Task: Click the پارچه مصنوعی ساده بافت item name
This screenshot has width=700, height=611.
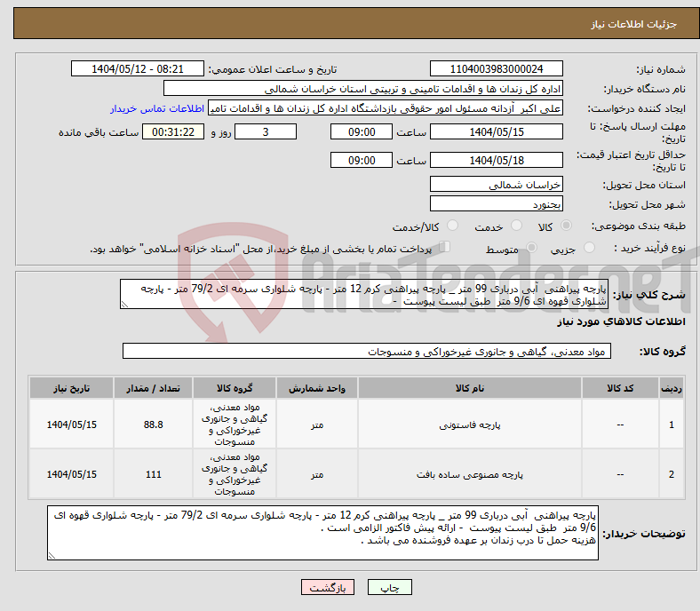Action: [x=470, y=474]
